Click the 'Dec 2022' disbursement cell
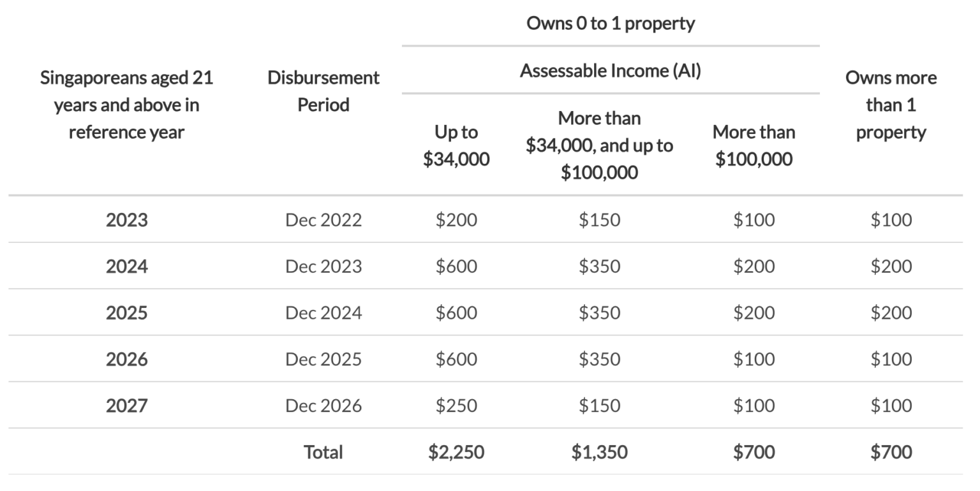The height and width of the screenshot is (491, 980). (x=323, y=220)
